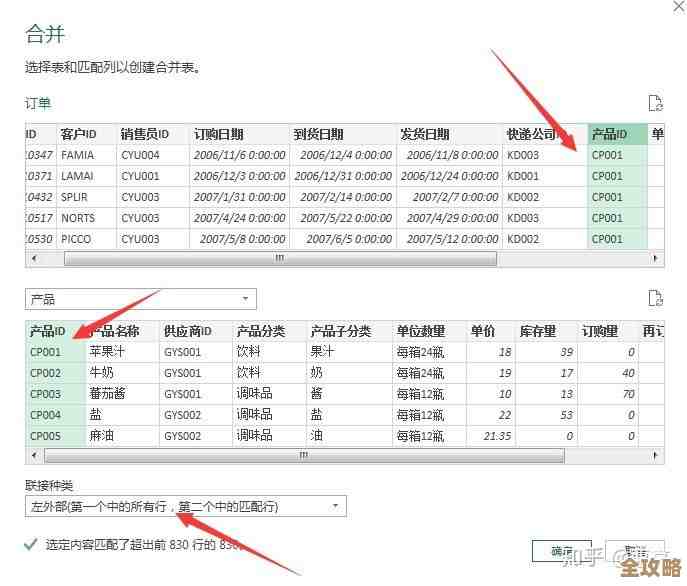Close the 合并 dialog
Image resolution: width=687 pixels, height=586 pixels.
[679, 7]
